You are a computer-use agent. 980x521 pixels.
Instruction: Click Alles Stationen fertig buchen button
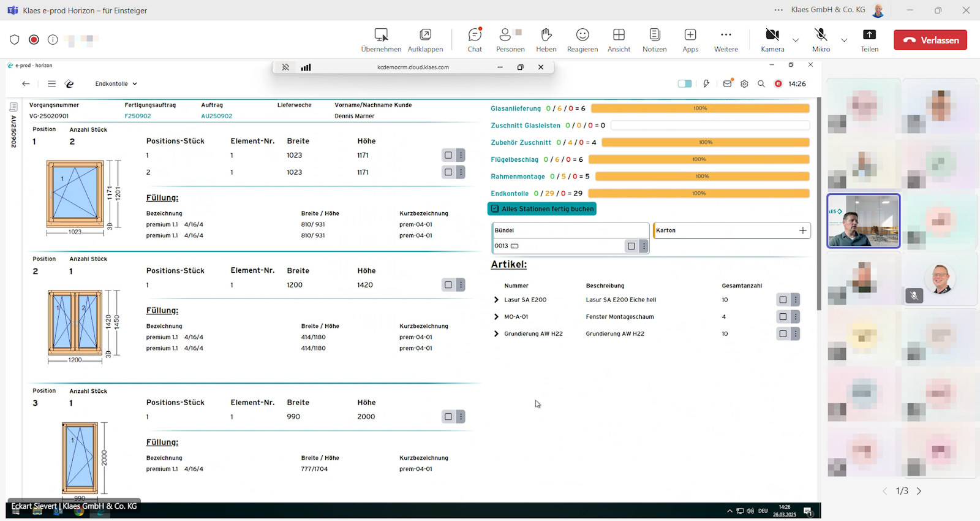(542, 209)
